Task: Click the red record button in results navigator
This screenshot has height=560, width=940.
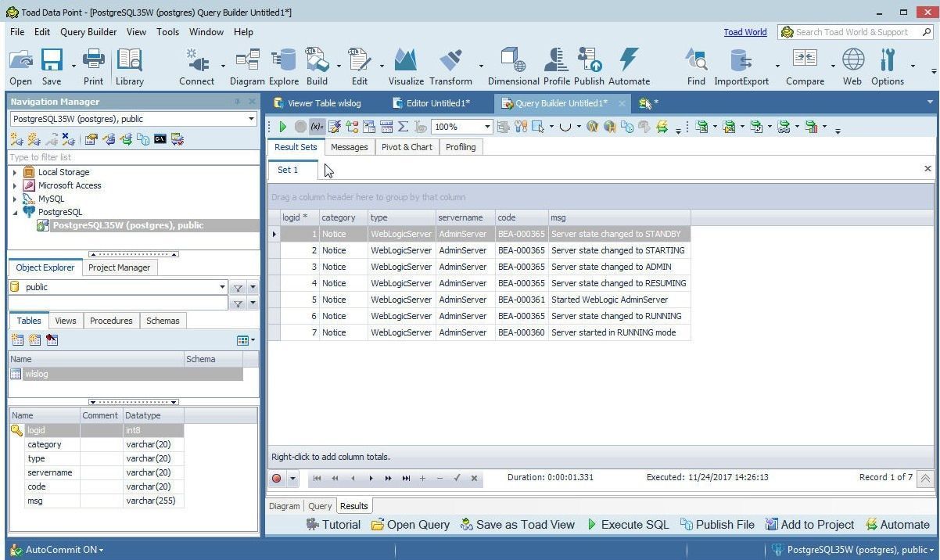Action: coord(276,479)
